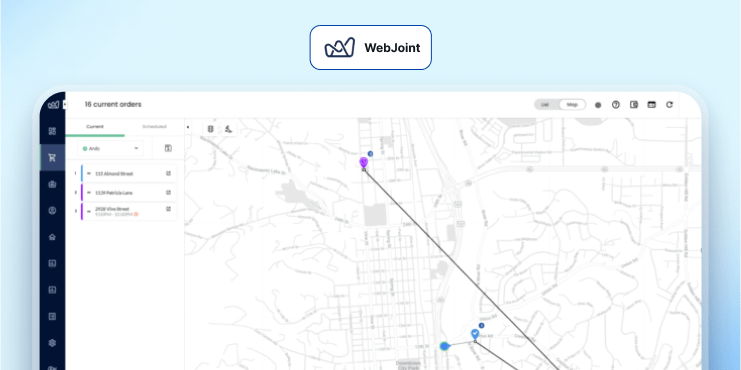Grab the drag handle of 1139 Patricia Lane
This screenshot has height=370, width=741.
(88, 192)
